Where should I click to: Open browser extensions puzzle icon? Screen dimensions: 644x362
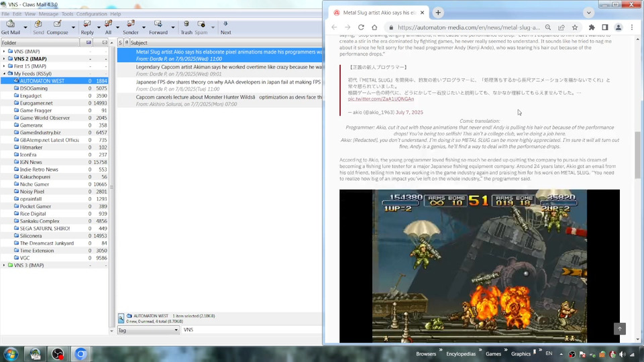[x=592, y=27]
